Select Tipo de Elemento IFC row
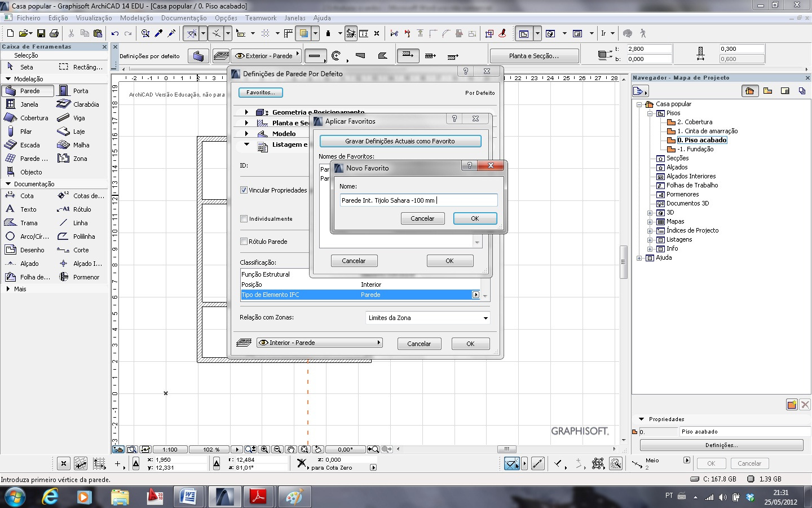 click(x=360, y=295)
